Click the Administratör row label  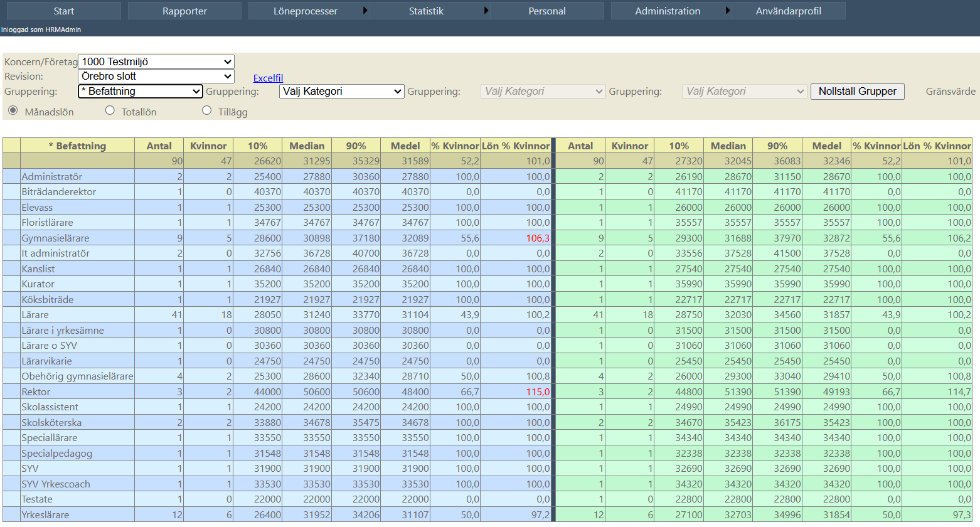coord(52,177)
